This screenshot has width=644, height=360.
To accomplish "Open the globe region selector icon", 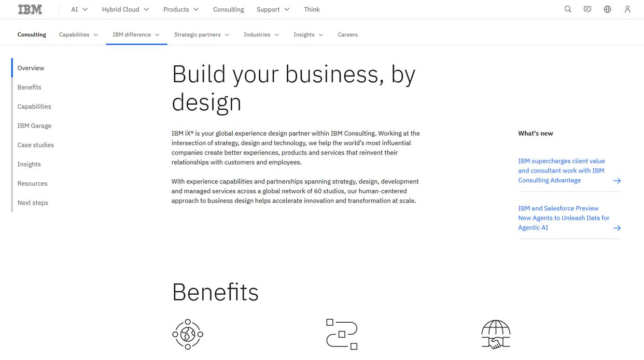I will point(607,9).
